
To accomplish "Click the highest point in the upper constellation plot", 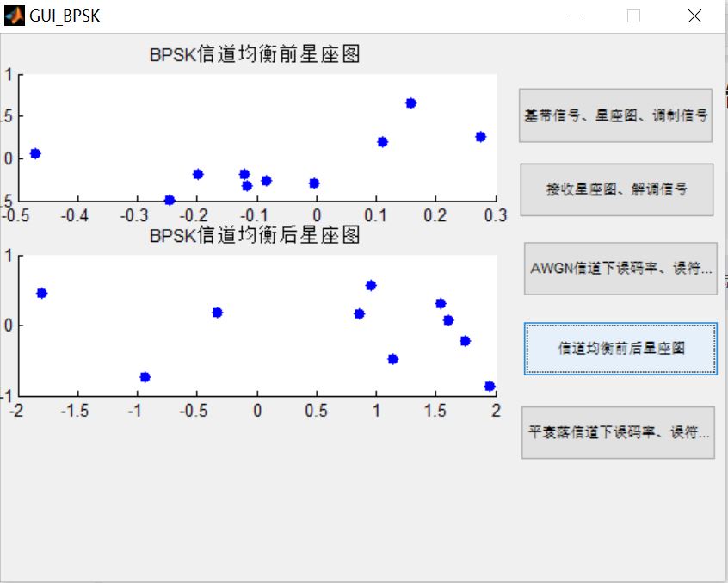I will 410,103.
